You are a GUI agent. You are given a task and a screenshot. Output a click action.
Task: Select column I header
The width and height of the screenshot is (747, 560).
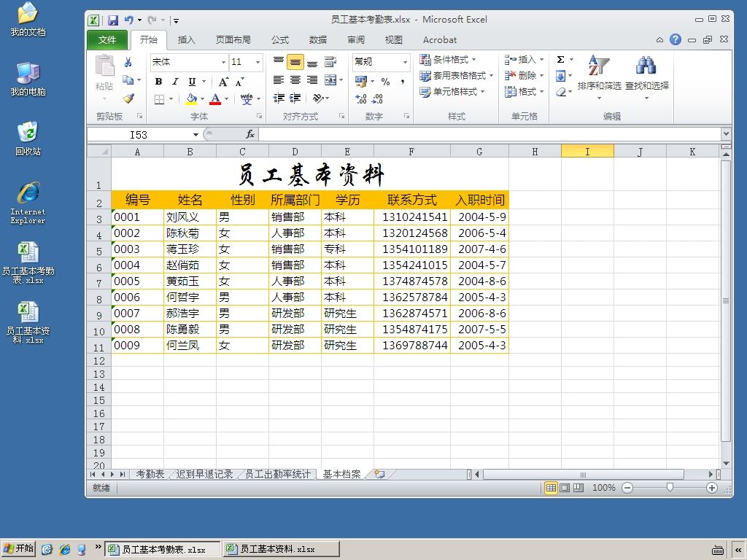point(587,152)
